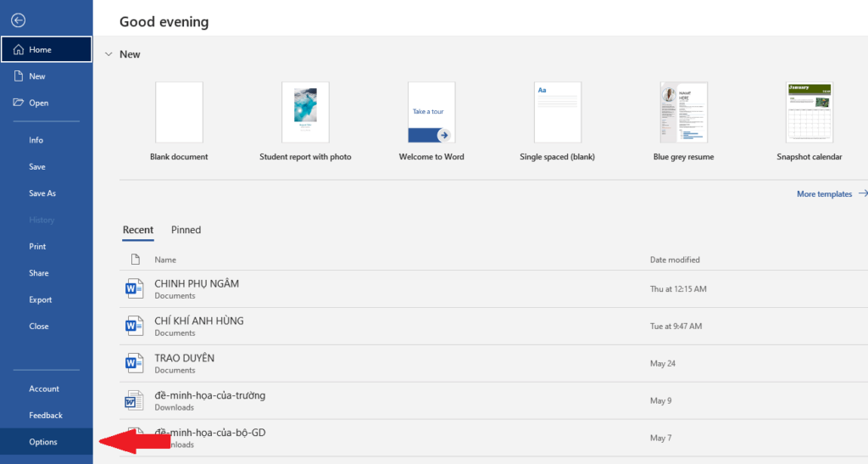Open the đề-minh-họa-của-trường file
The width and height of the screenshot is (868, 464).
pyautogui.click(x=494, y=400)
